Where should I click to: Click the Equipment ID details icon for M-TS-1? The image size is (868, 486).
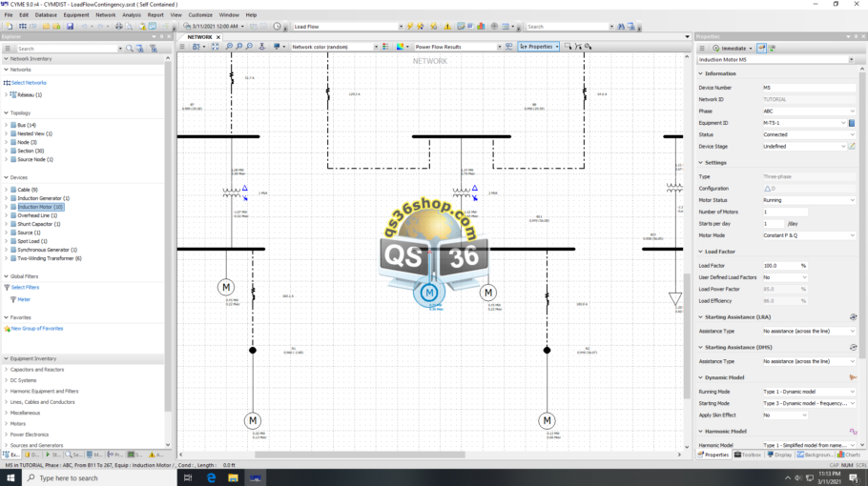852,123
